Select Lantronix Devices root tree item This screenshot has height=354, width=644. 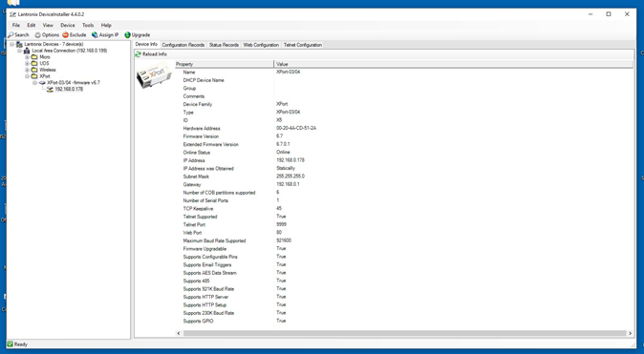click(54, 44)
